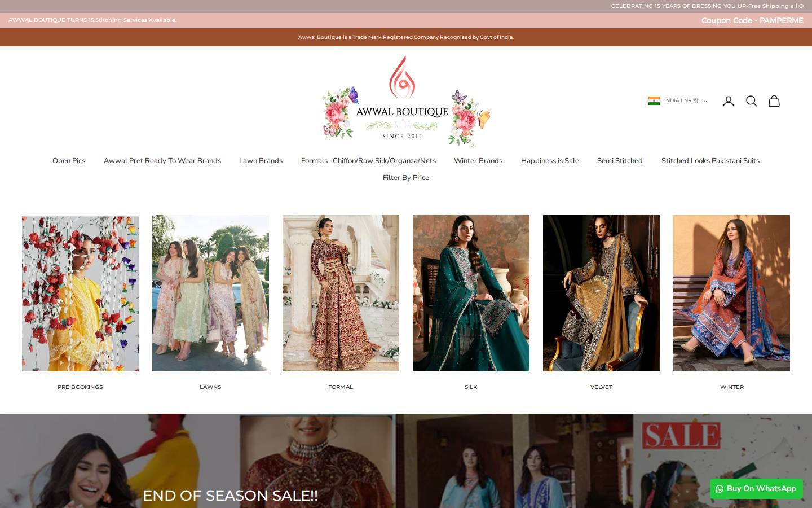Viewport: 812px width, 508px height.
Task: Open the search magnifier icon
Action: pos(752,101)
